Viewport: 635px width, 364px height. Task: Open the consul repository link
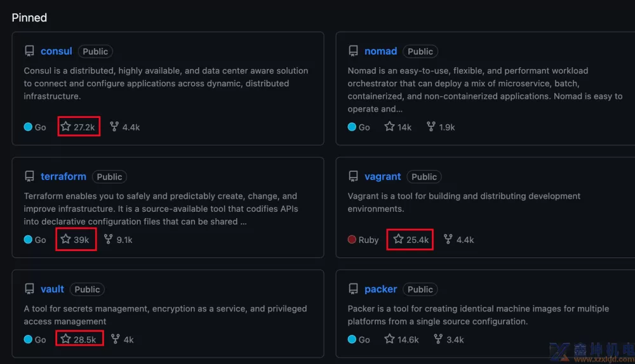coord(57,51)
